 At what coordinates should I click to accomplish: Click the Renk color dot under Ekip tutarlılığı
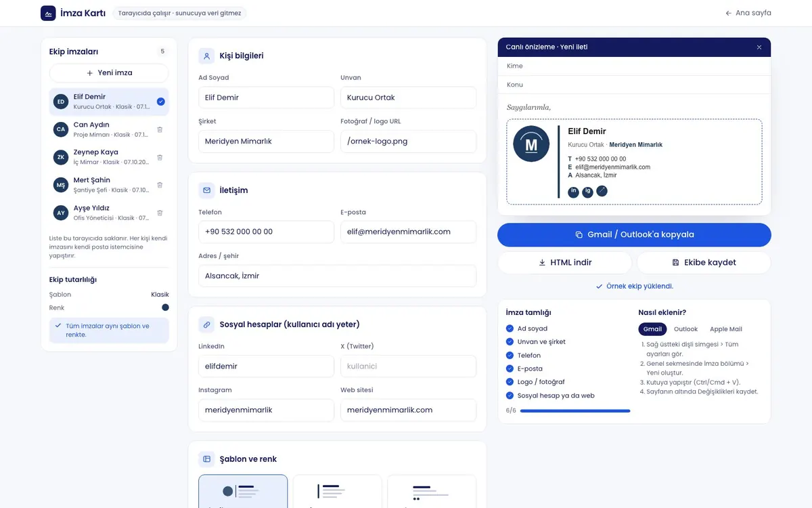165,308
